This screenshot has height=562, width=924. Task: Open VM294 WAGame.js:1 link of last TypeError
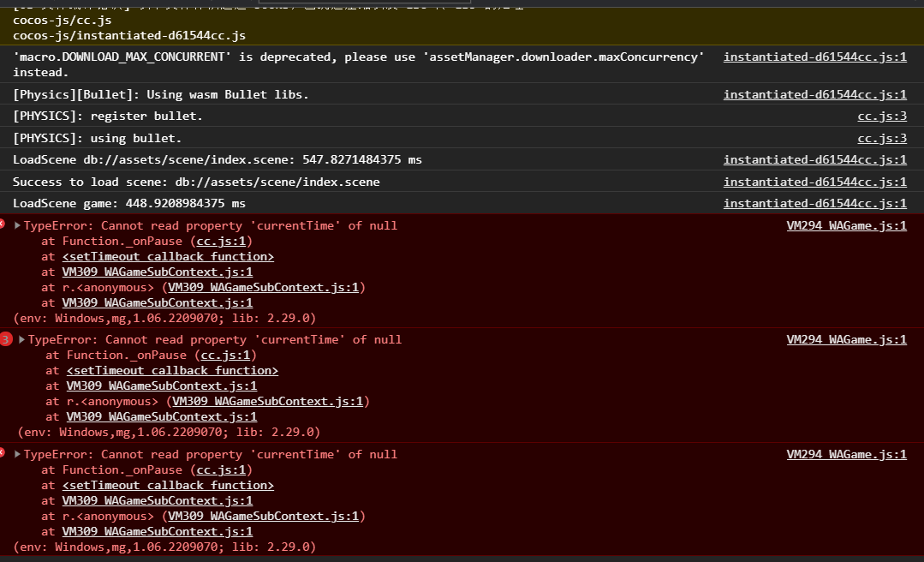click(846, 455)
